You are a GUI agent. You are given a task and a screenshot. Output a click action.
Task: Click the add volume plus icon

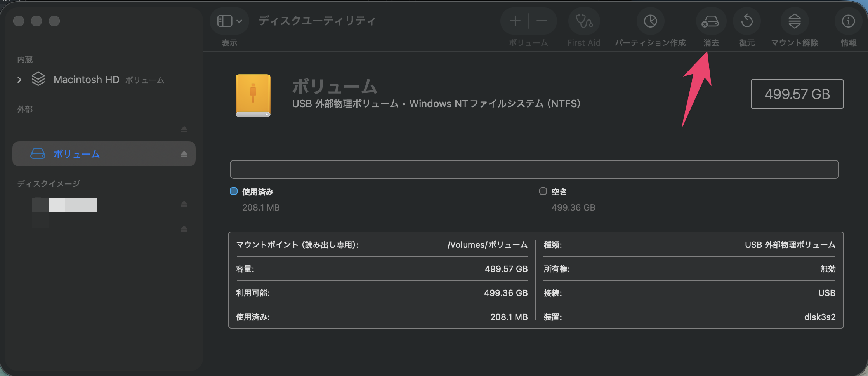point(515,21)
